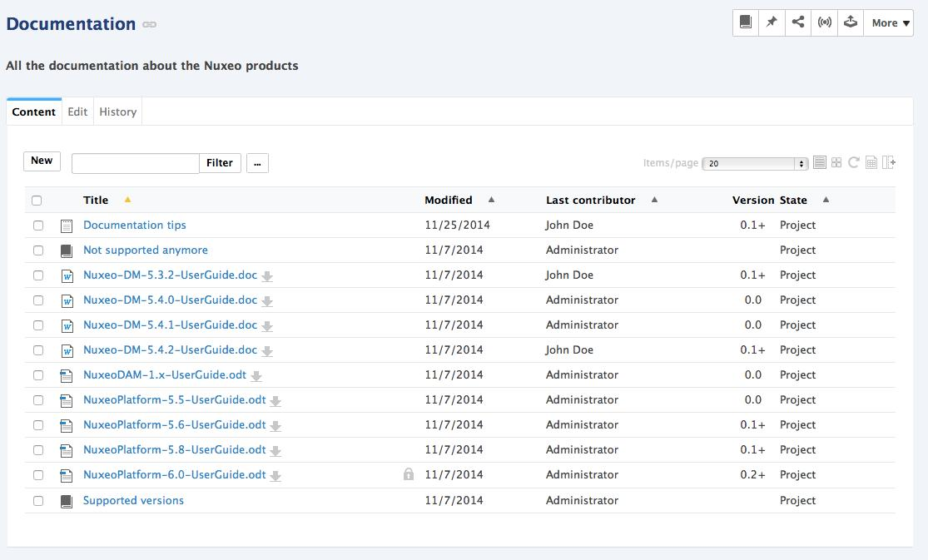This screenshot has width=928, height=560.
Task: Click the share icon in top toolbar
Action: click(x=798, y=22)
